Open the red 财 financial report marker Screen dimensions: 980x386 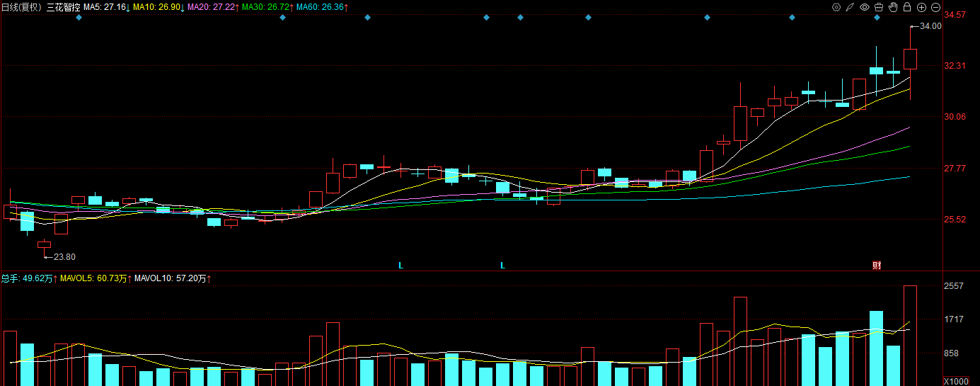pos(877,266)
